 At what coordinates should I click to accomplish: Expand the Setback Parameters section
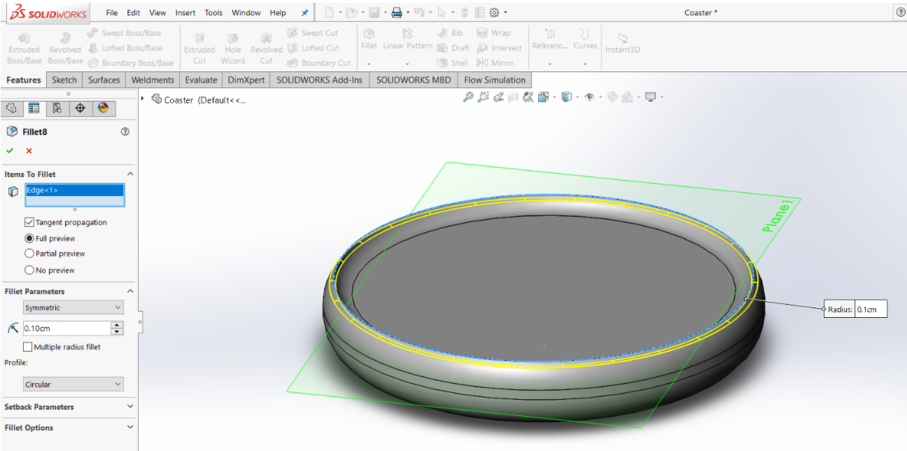(x=130, y=407)
